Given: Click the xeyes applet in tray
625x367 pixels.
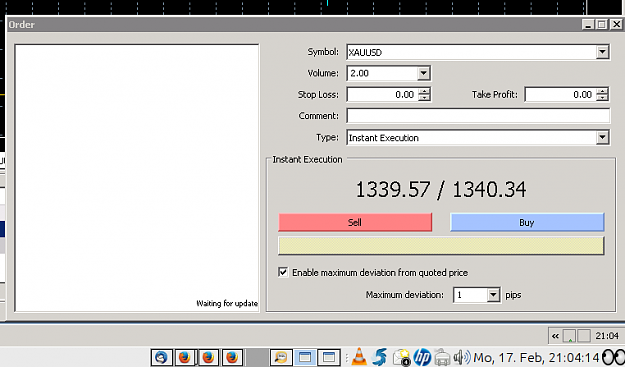Looking at the screenshot, I should pos(613,357).
